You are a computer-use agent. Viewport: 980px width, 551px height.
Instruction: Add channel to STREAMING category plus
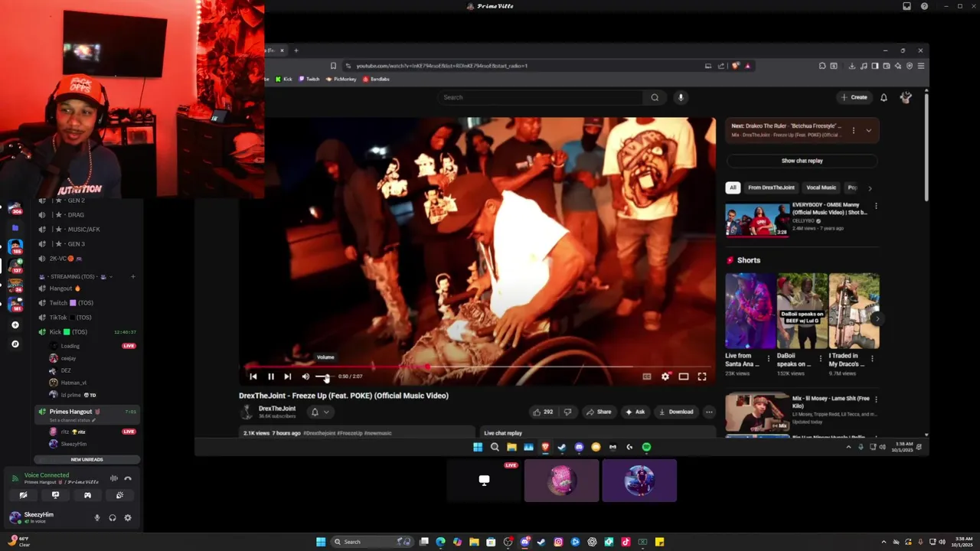click(x=132, y=276)
